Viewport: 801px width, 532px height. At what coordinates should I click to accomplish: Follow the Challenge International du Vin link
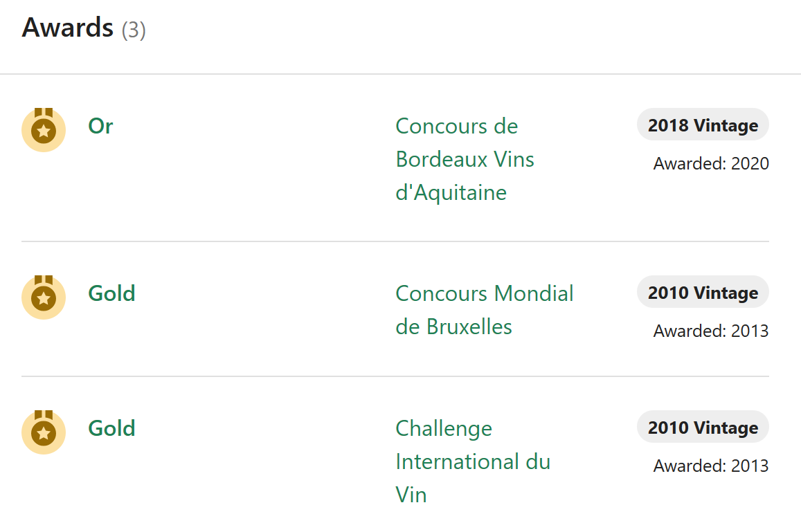tap(472, 461)
